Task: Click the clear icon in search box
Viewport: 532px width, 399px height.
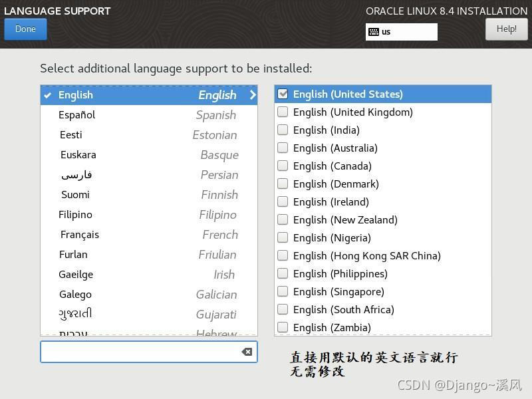Action: 247,352
